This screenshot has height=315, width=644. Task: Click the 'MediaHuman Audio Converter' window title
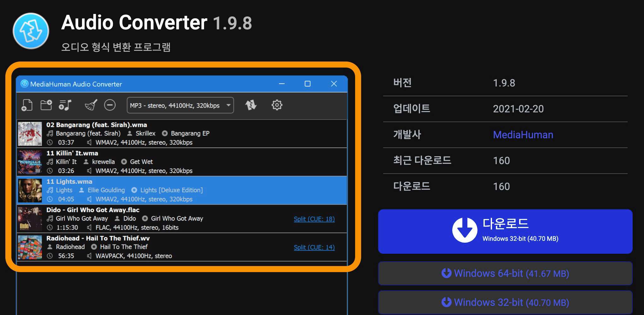(76, 84)
